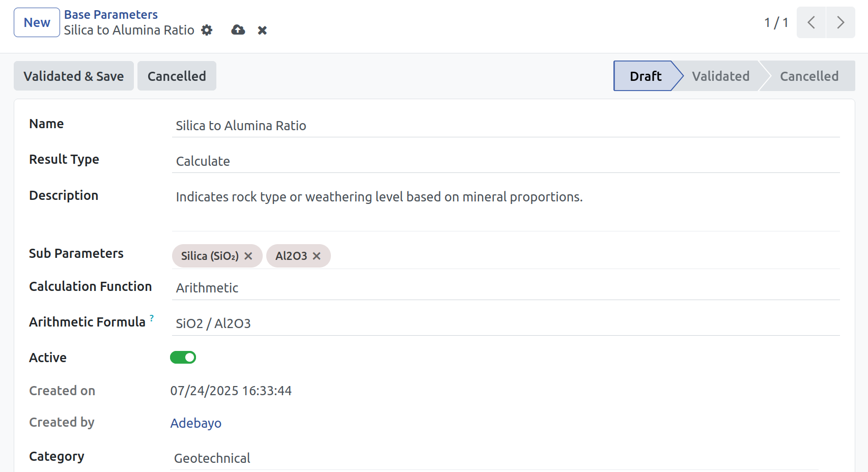Go to next record arrow
Image resolution: width=868 pixels, height=472 pixels.
point(841,22)
